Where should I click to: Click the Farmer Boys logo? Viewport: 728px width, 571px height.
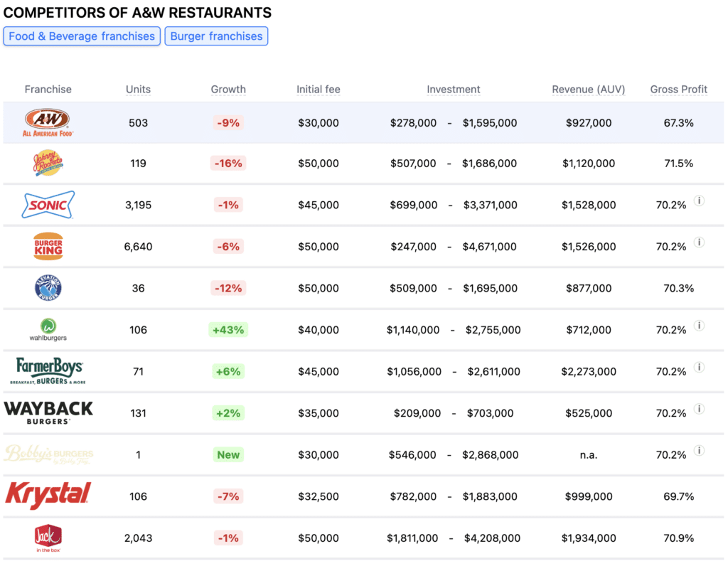click(x=48, y=371)
